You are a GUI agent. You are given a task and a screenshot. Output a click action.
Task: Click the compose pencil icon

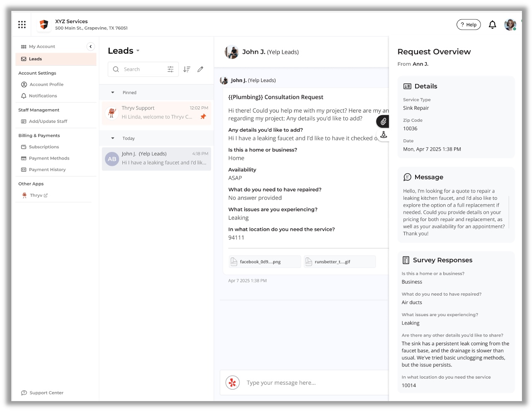pyautogui.click(x=200, y=70)
